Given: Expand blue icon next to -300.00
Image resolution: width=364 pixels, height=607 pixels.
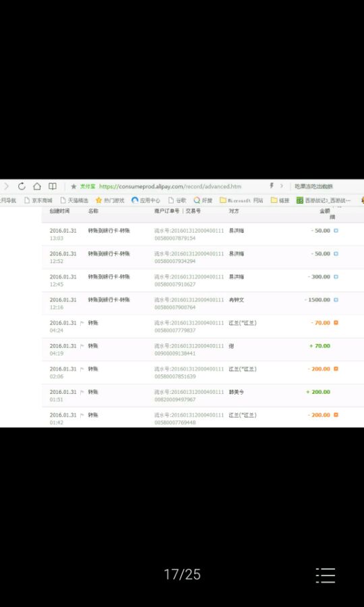Looking at the screenshot, I should [x=336, y=277].
